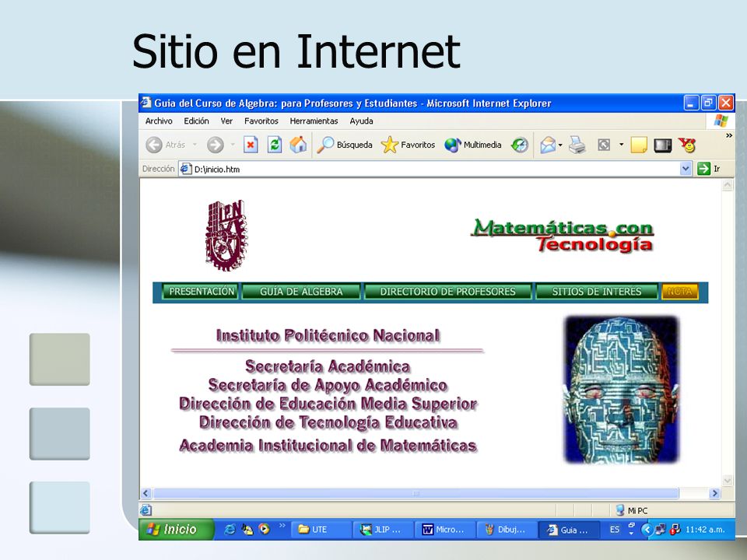This screenshot has height=560, width=747.
Task: Click the Mail envelope icon
Action: tap(548, 145)
